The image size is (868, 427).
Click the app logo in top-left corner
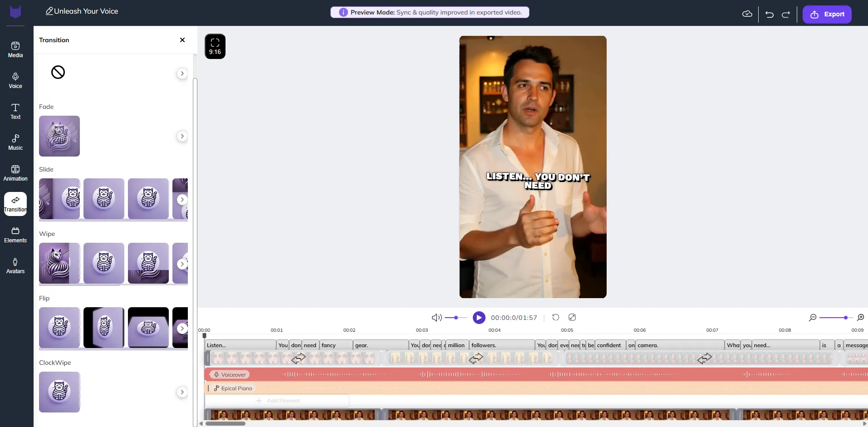[15, 12]
